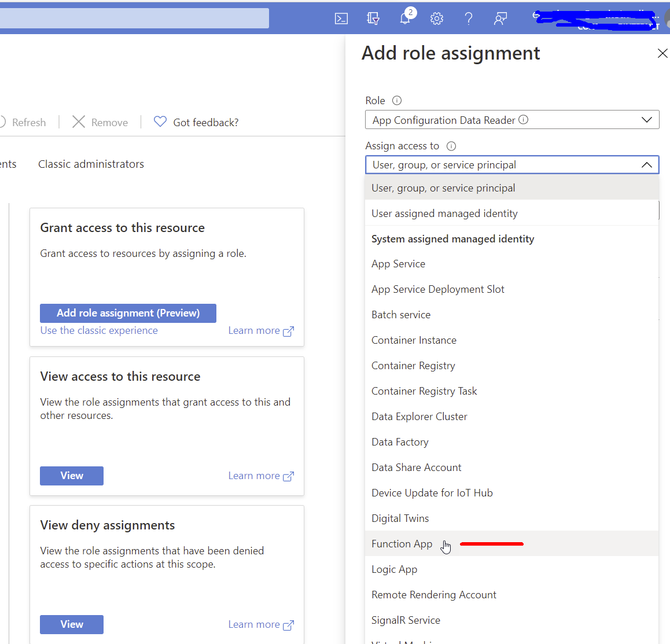Click Remove in the toolbar

coord(100,122)
